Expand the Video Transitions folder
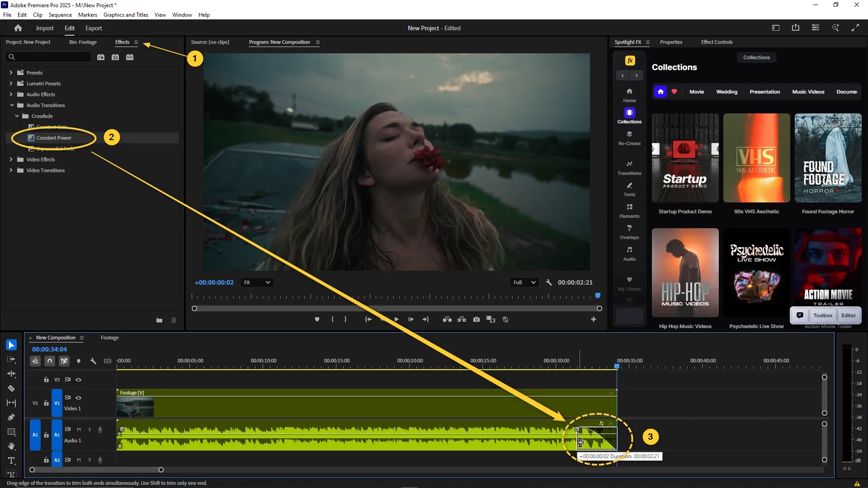Screen dimensions: 868x488 [11, 170]
